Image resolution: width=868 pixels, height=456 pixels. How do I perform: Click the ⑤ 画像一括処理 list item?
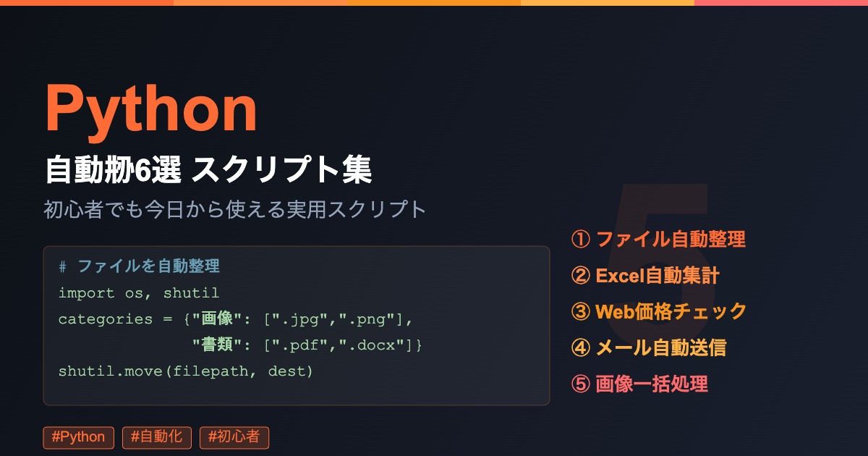[639, 384]
